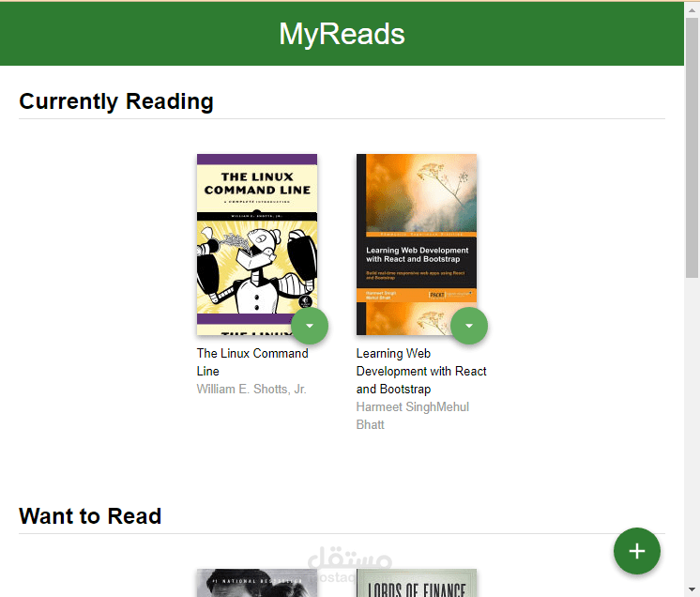Click the Learning Web Development title text
This screenshot has width=700, height=597.
click(x=421, y=371)
